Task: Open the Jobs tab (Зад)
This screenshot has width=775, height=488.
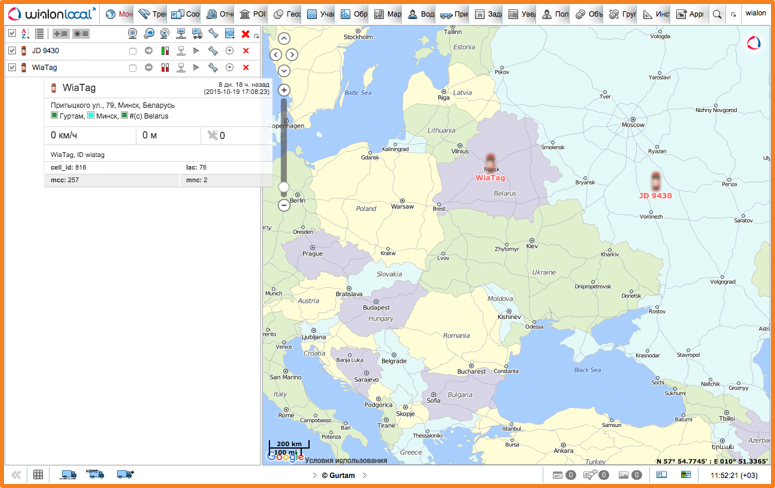Action: click(488, 14)
